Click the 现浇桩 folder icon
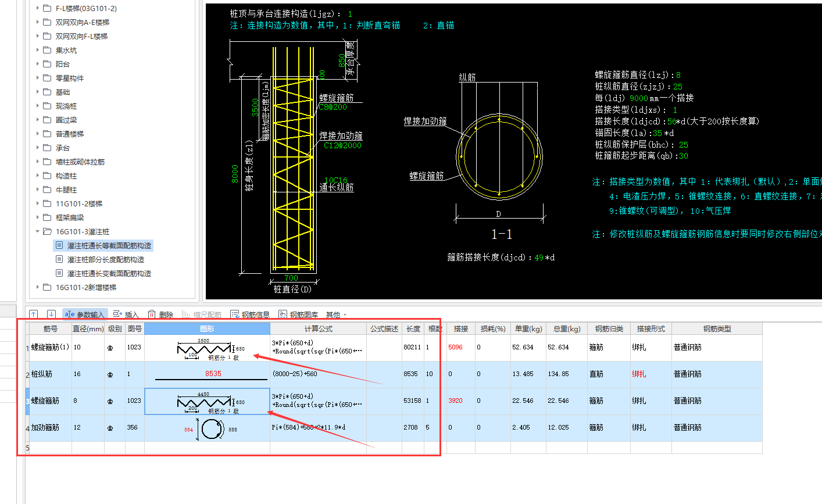The image size is (822, 504). (x=48, y=106)
